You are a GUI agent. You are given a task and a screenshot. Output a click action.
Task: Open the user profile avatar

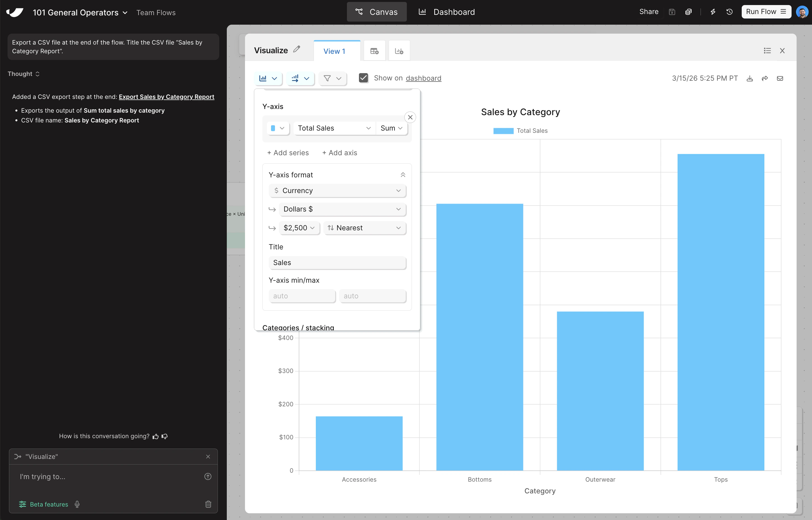click(x=802, y=12)
